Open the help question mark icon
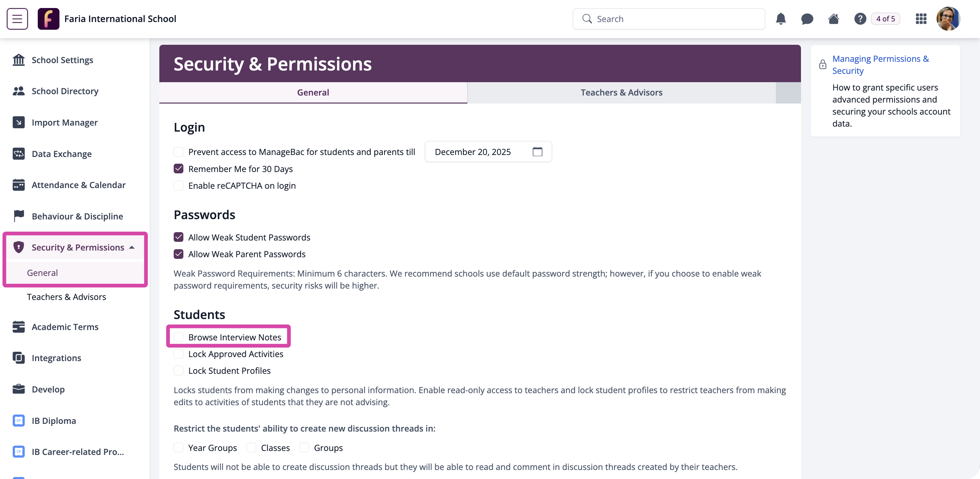Viewport: 980px width, 479px height. 860,19
